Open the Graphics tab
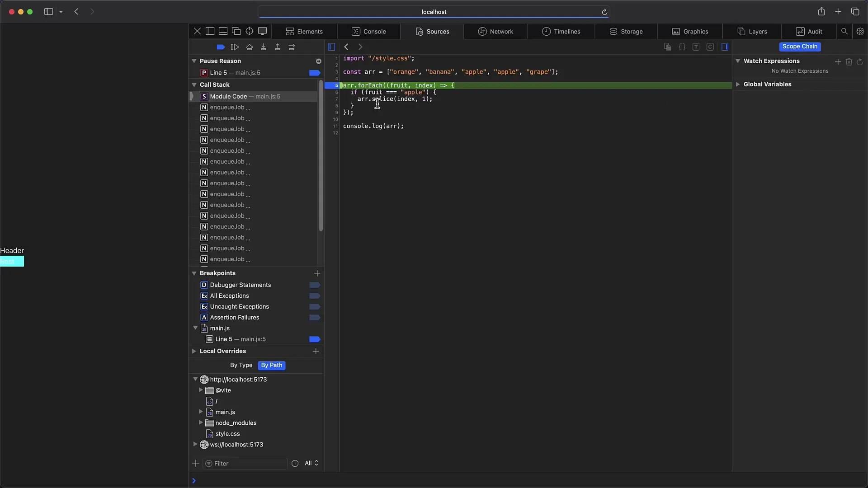This screenshot has width=868, height=488. 690,32
